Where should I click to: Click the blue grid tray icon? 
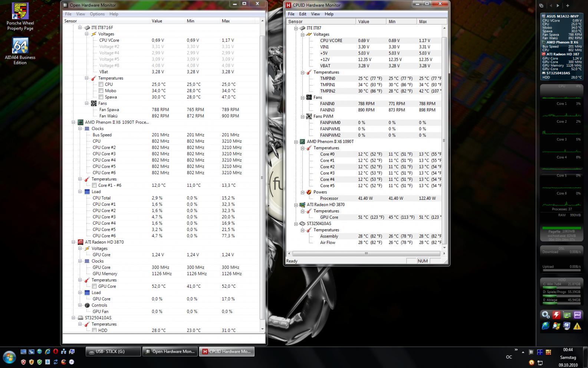[x=540, y=352]
